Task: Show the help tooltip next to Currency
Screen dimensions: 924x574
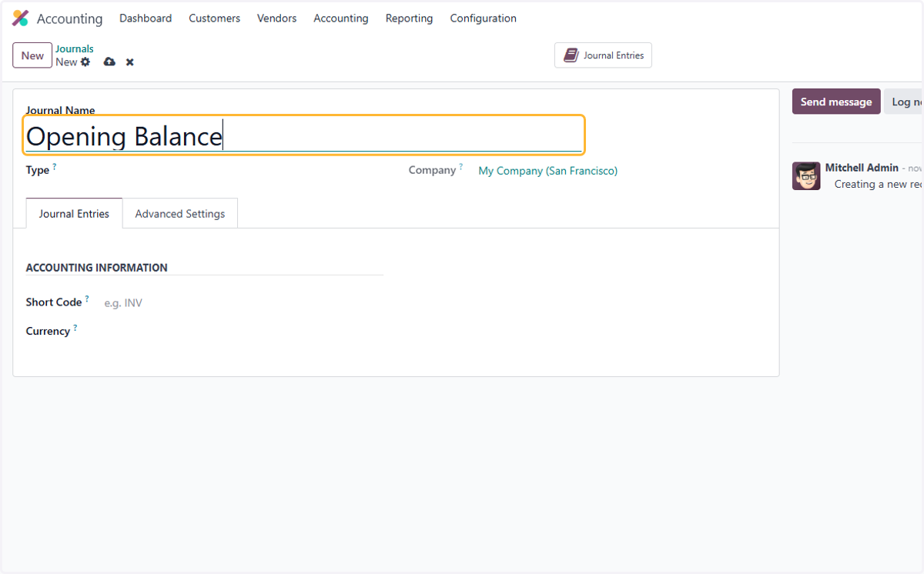Action: (x=75, y=328)
